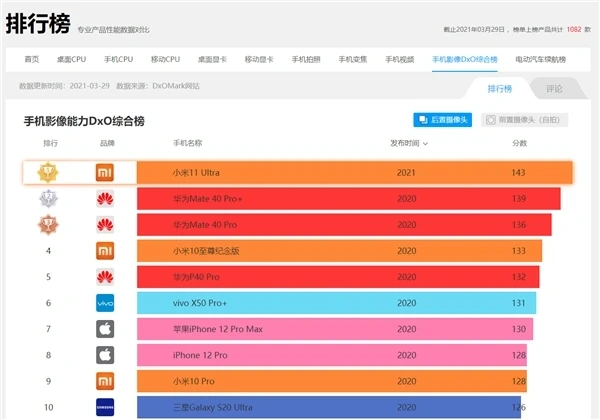Click the gold first-place medal icon

tap(48, 173)
